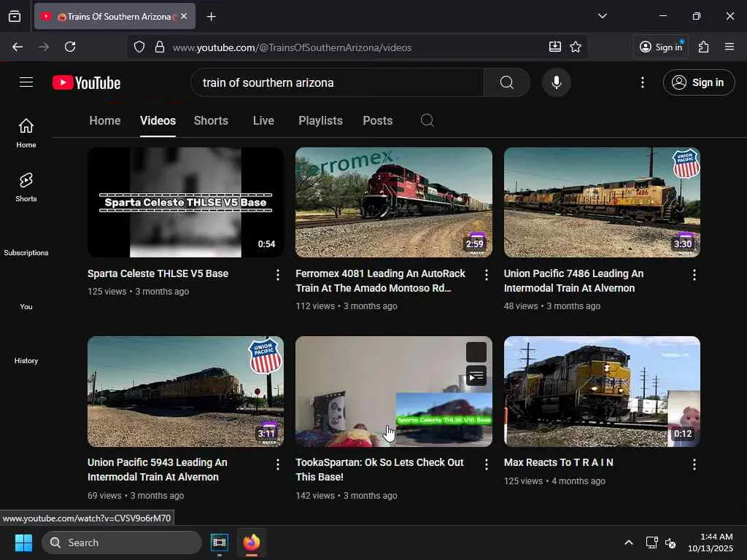747x560 pixels.
Task: Open Sparta Celeste THLSE V5 Base title
Action: click(x=158, y=274)
